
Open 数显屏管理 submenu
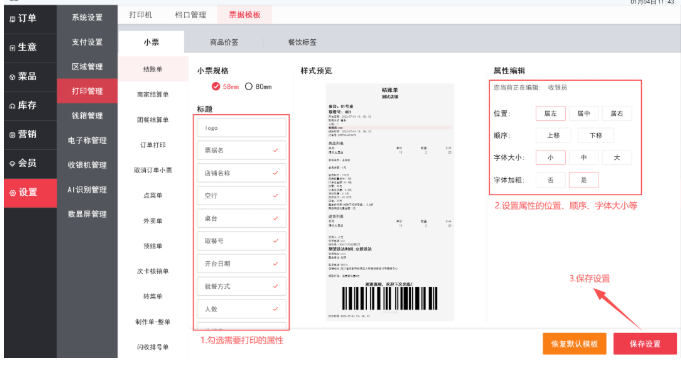tap(87, 214)
